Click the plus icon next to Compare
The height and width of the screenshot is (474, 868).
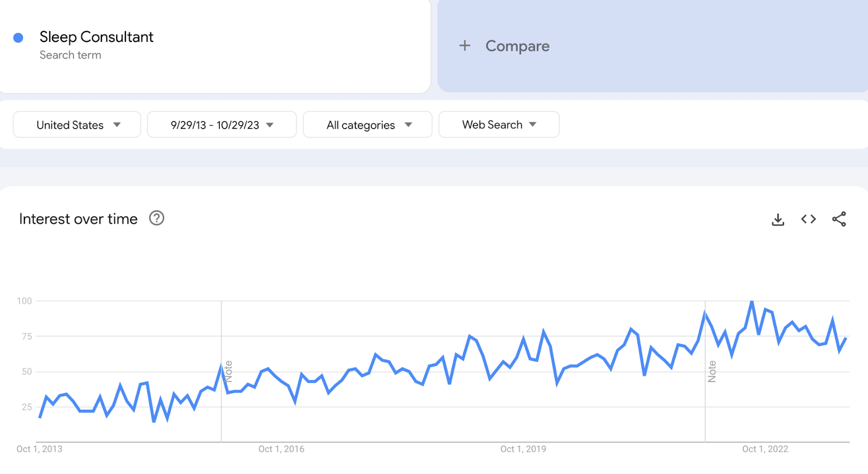click(x=465, y=46)
